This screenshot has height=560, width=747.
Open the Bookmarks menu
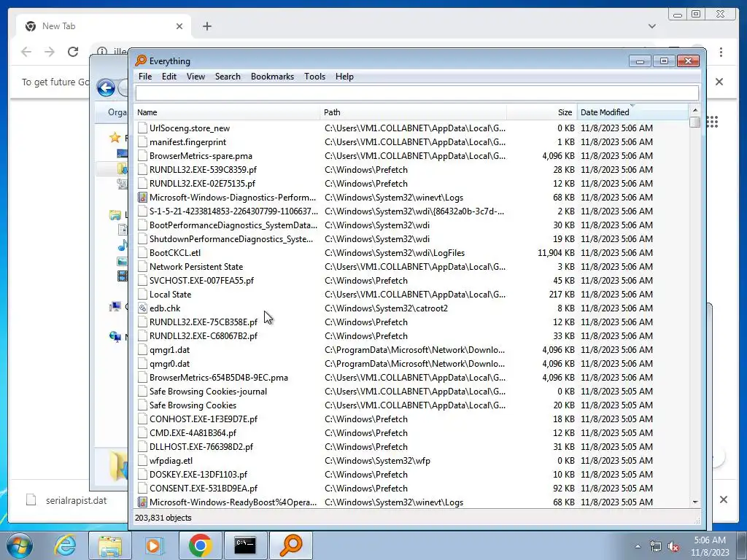(272, 77)
